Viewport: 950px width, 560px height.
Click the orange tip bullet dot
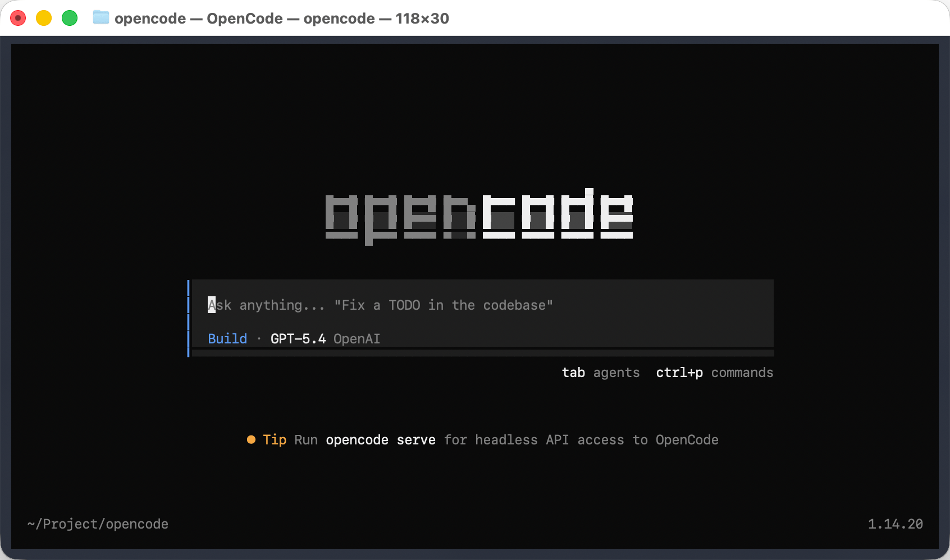click(251, 439)
